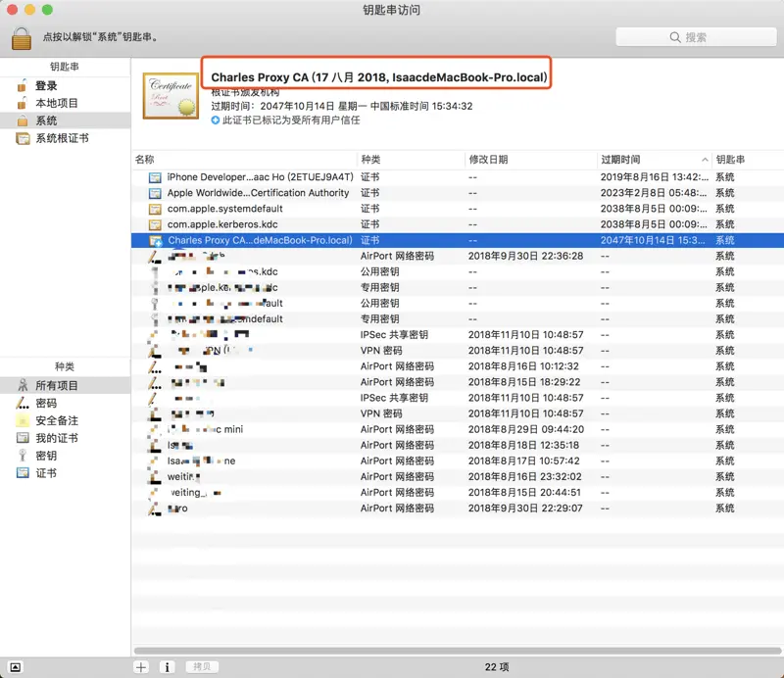Click the search field
Viewport: 784px width, 678px height.
[x=696, y=37]
